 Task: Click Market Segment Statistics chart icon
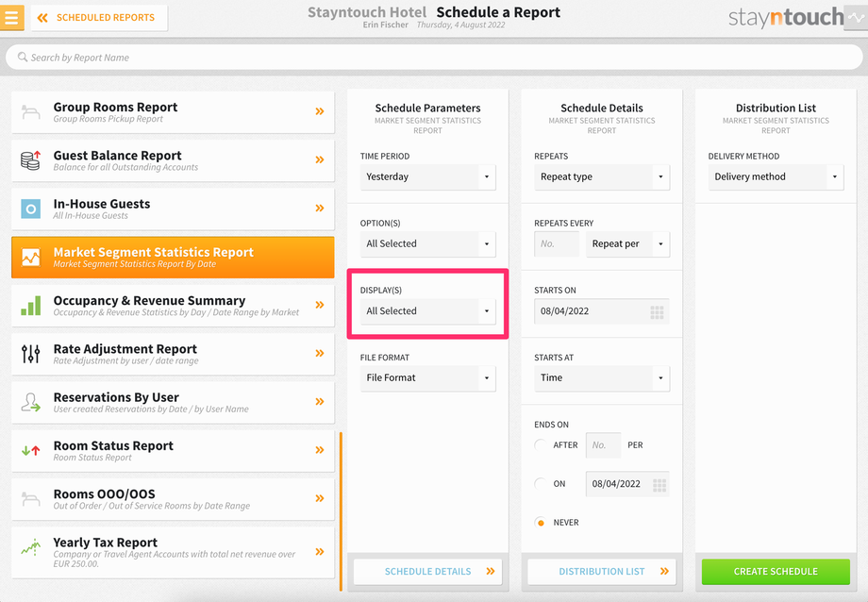coord(31,257)
